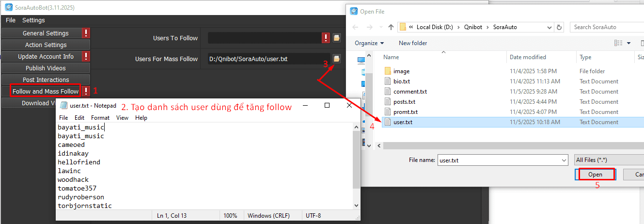Go back in the Open File dialog
This screenshot has height=224, width=644.
point(355,27)
